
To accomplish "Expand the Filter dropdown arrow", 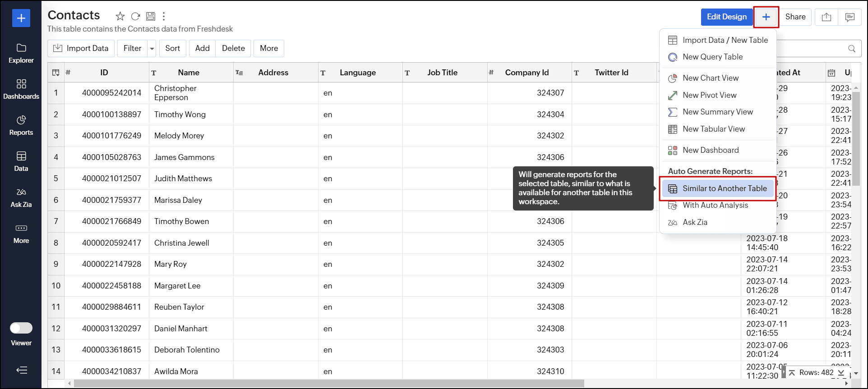I will click(x=152, y=48).
